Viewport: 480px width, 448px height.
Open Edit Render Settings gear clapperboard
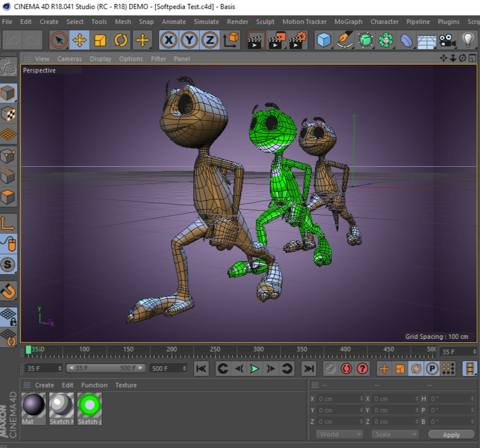[297, 40]
